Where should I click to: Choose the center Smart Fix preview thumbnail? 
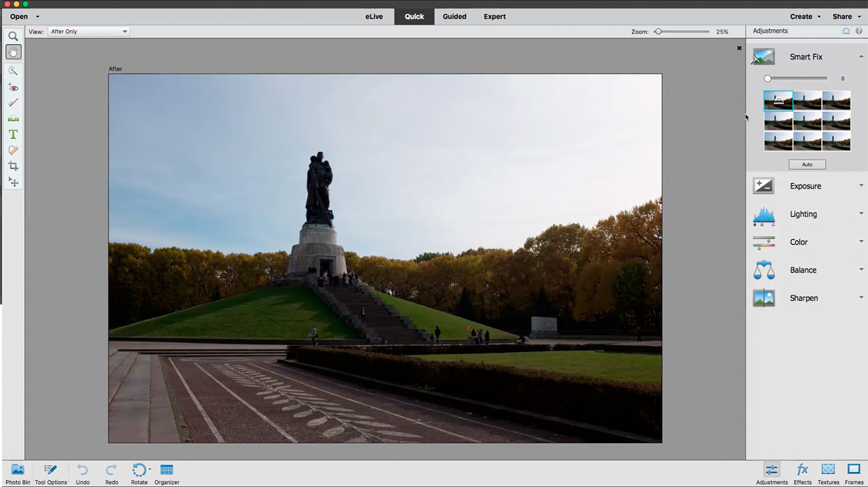point(807,121)
